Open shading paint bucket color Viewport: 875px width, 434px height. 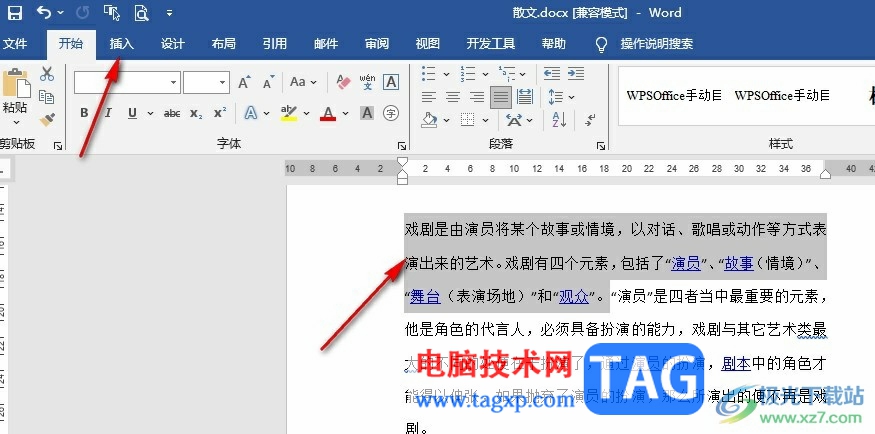pos(429,119)
